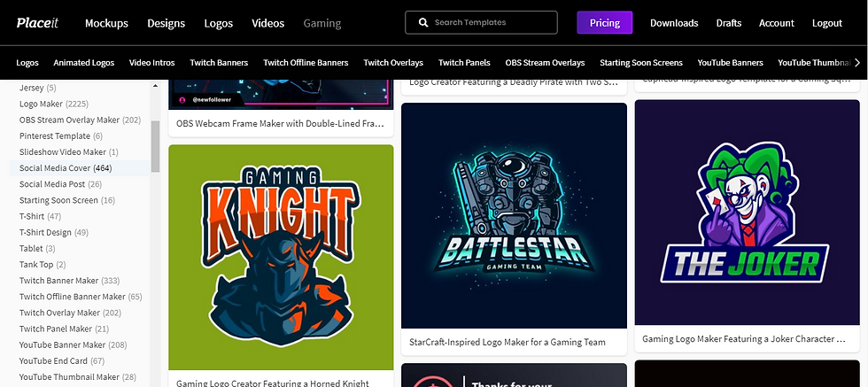Filter by YouTube Banner Maker
868x387 pixels.
click(x=73, y=344)
